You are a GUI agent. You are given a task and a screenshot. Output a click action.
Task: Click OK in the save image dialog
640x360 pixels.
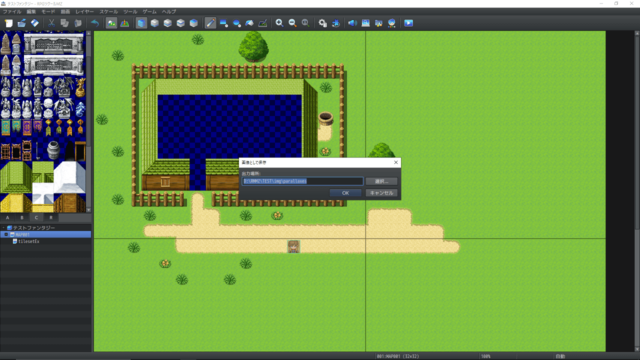point(345,193)
